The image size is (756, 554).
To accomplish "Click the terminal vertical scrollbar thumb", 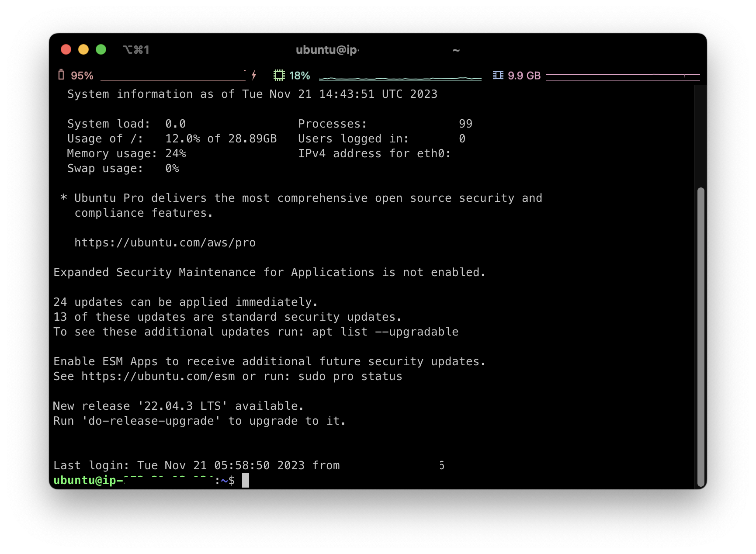I will coord(701,337).
